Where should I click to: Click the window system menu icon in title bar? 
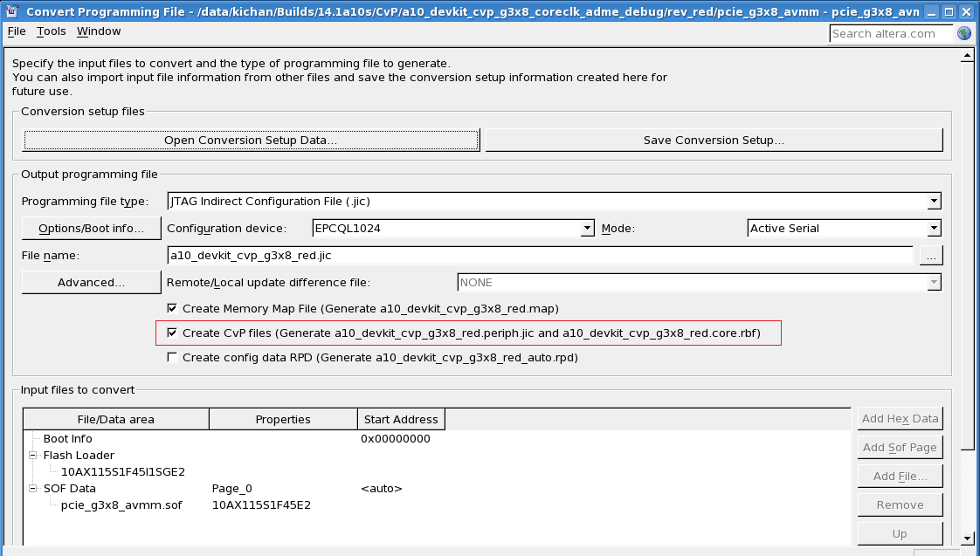click(12, 11)
